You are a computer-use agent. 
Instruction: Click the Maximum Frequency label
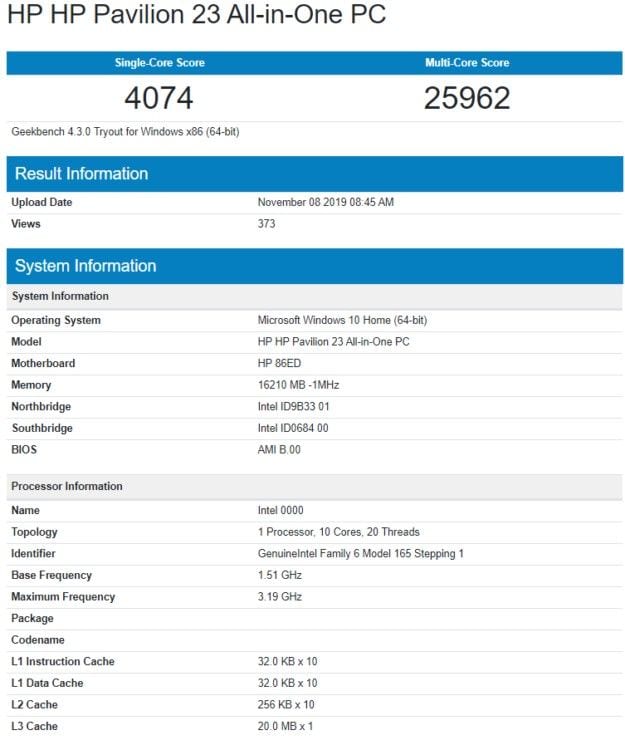[x=63, y=597]
